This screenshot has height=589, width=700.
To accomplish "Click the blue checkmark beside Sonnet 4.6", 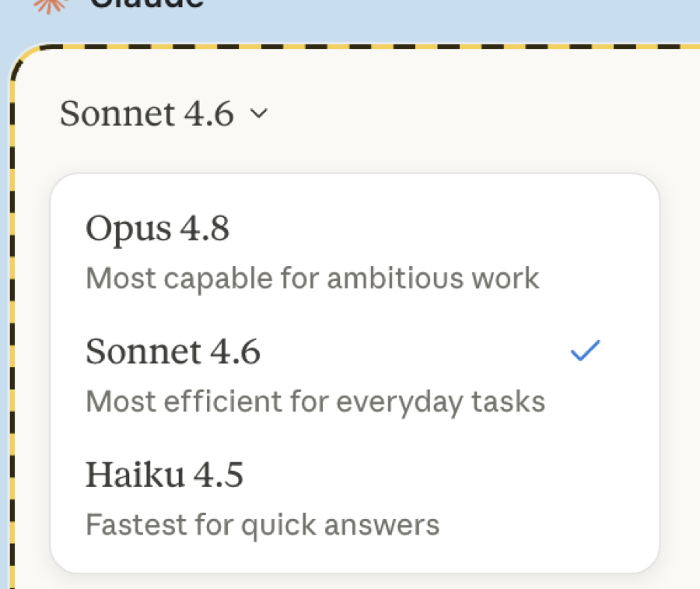I will click(585, 351).
